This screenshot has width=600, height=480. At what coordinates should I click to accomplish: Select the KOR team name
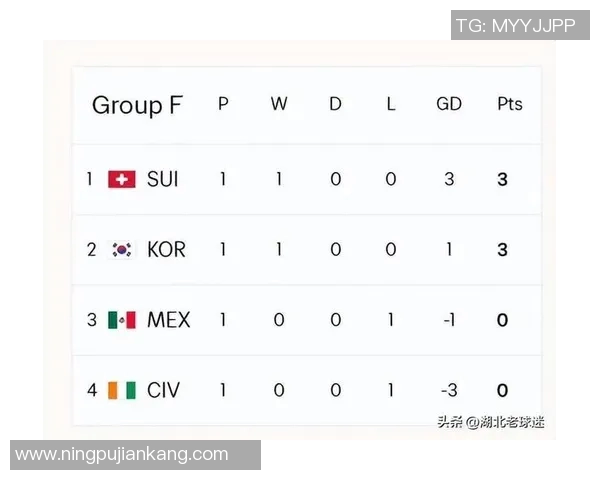pos(166,249)
